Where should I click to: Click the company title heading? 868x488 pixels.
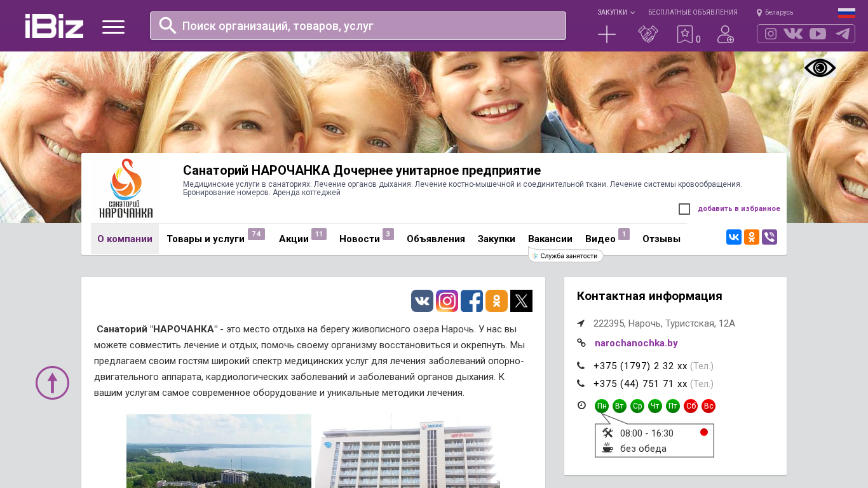click(362, 170)
